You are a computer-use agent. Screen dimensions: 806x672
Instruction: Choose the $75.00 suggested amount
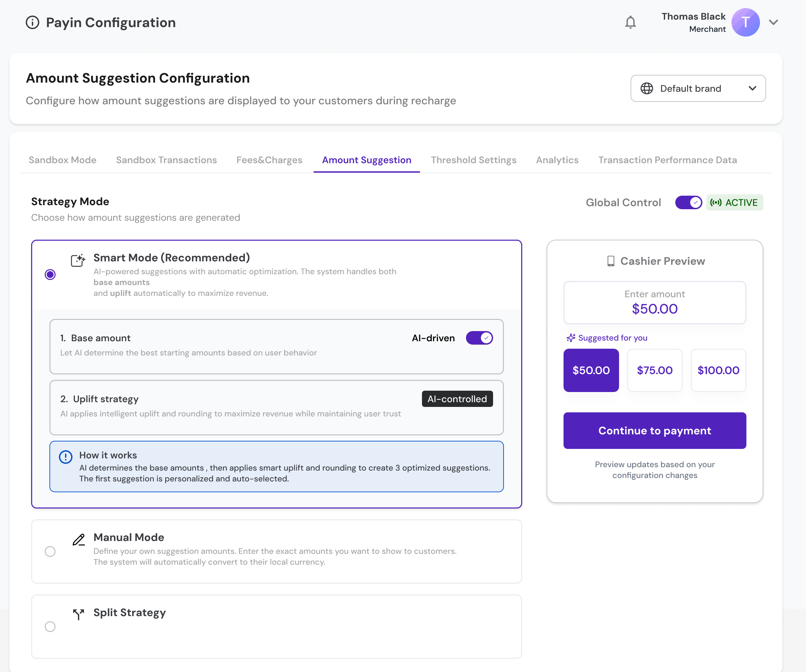654,370
